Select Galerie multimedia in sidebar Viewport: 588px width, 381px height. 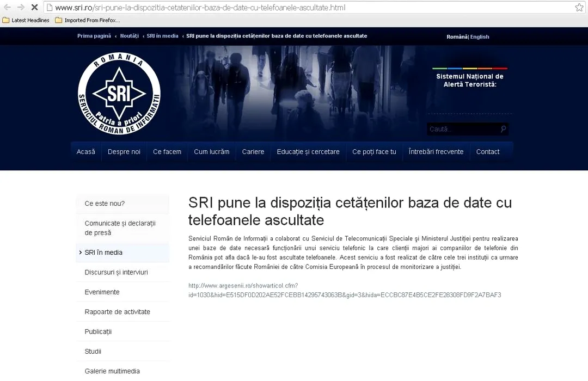112,371
